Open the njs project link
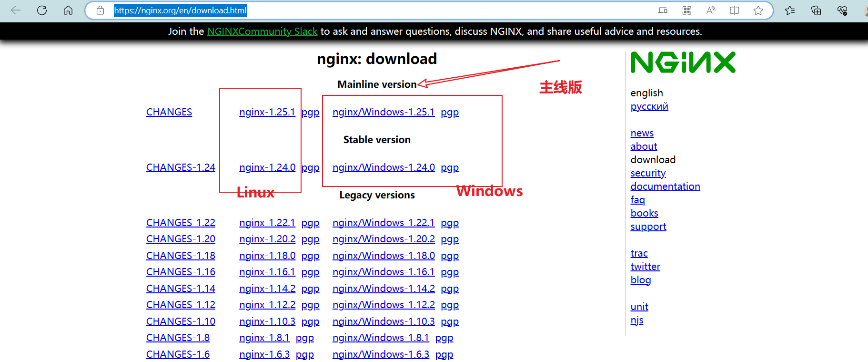 click(x=637, y=320)
